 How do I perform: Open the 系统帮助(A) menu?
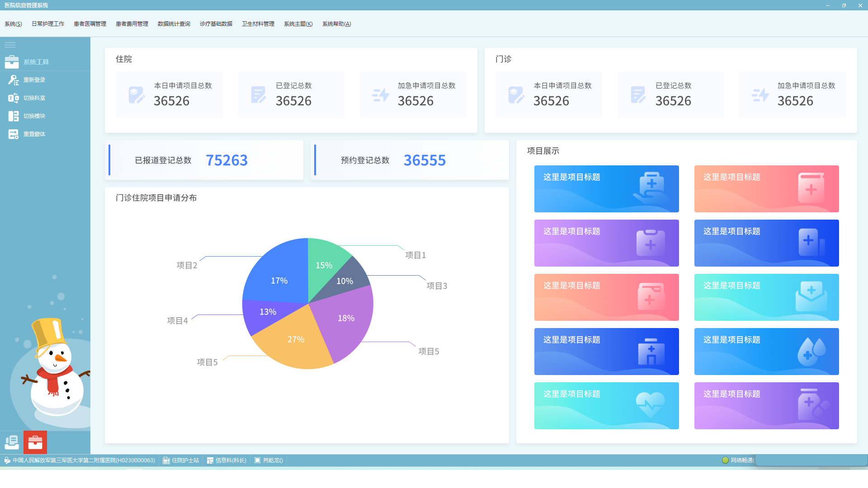336,24
